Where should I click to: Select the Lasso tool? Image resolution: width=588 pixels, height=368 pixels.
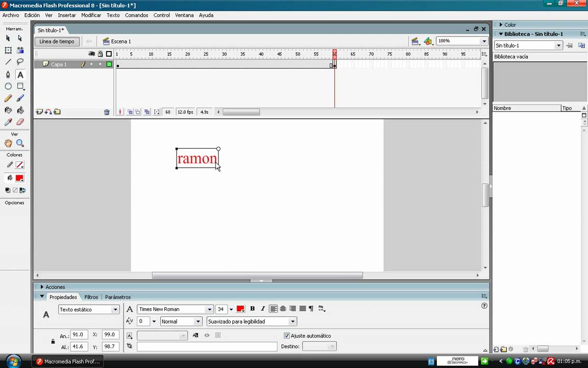tap(20, 62)
